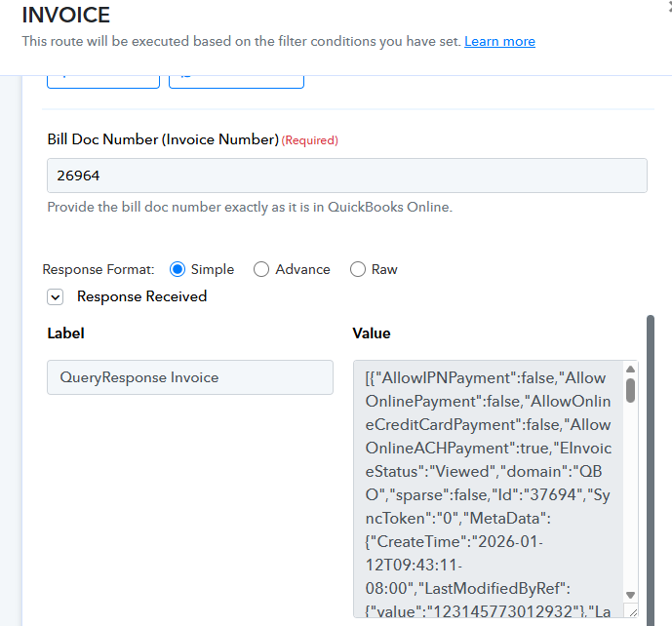The height and width of the screenshot is (626, 672).
Task: Choose the Advance response format option
Action: pos(261,269)
